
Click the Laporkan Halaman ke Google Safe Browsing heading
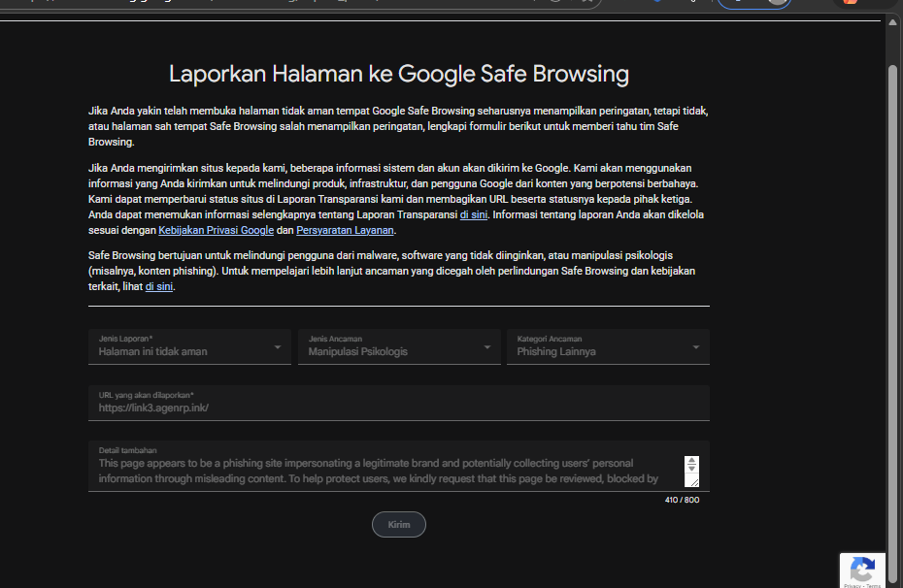(398, 74)
